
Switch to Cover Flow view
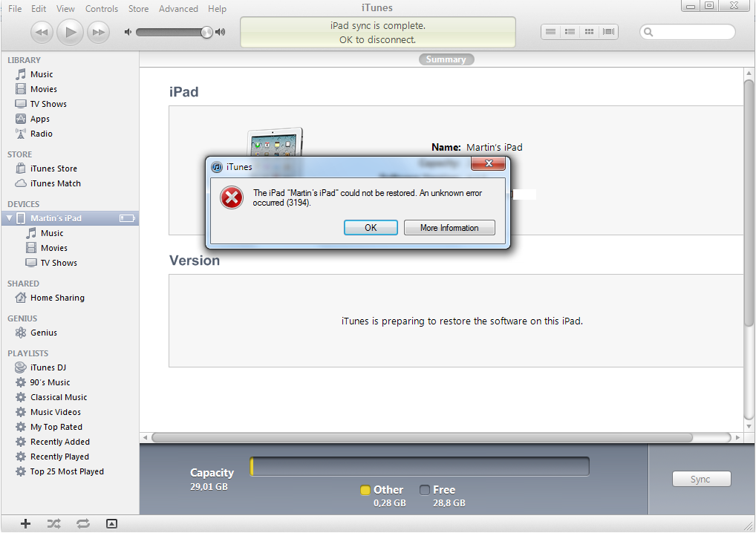tap(608, 32)
